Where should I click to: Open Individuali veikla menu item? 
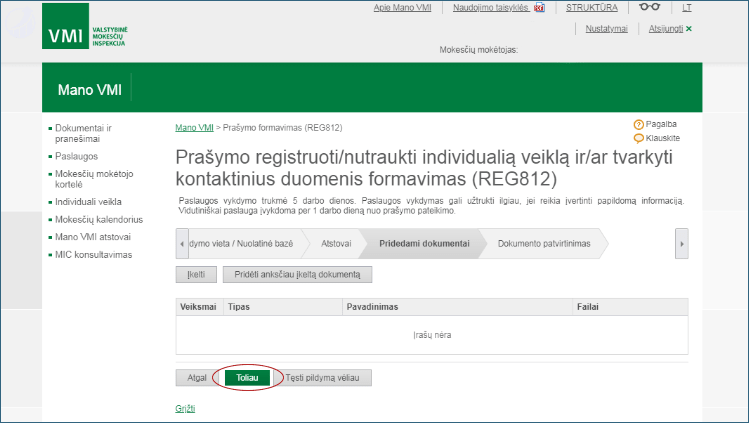click(88, 201)
